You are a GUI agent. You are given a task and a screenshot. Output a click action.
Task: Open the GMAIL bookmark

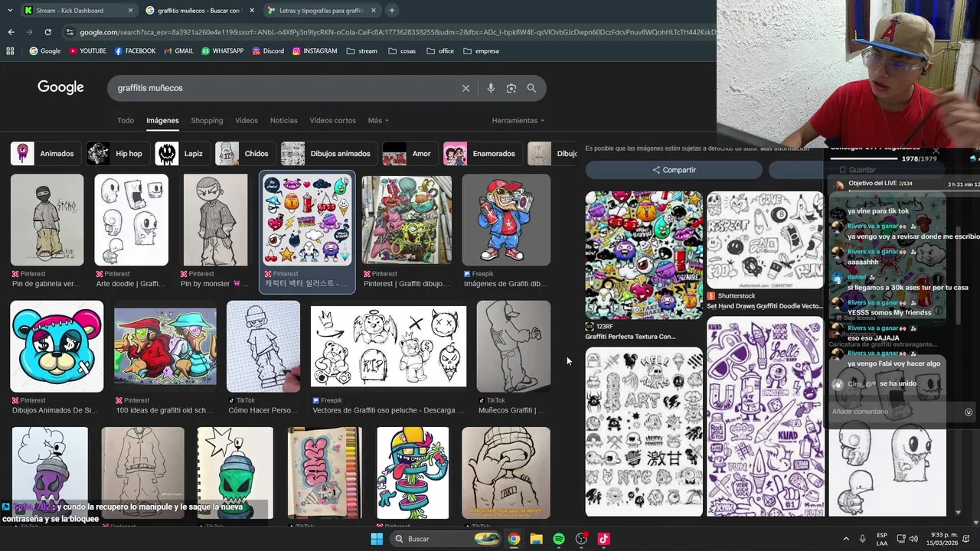[x=178, y=51]
